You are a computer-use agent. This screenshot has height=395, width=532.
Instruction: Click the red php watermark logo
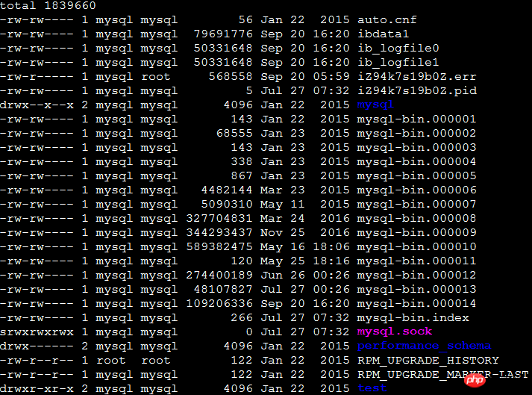[x=475, y=380]
